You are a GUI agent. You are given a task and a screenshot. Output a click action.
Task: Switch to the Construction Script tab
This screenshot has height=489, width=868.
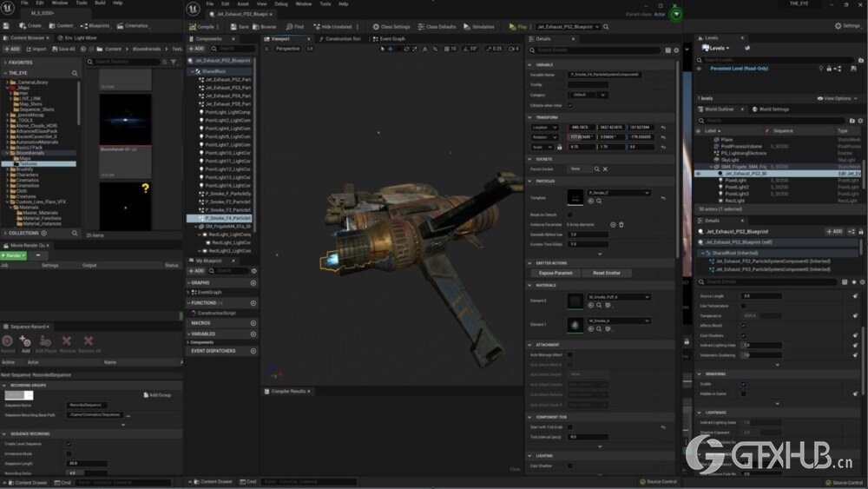(340, 39)
